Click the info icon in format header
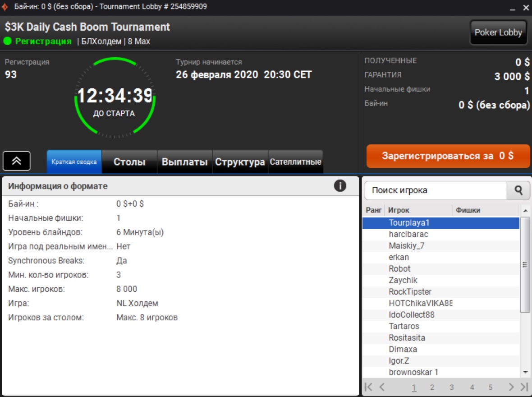Image resolution: width=532 pixels, height=397 pixels. click(340, 186)
